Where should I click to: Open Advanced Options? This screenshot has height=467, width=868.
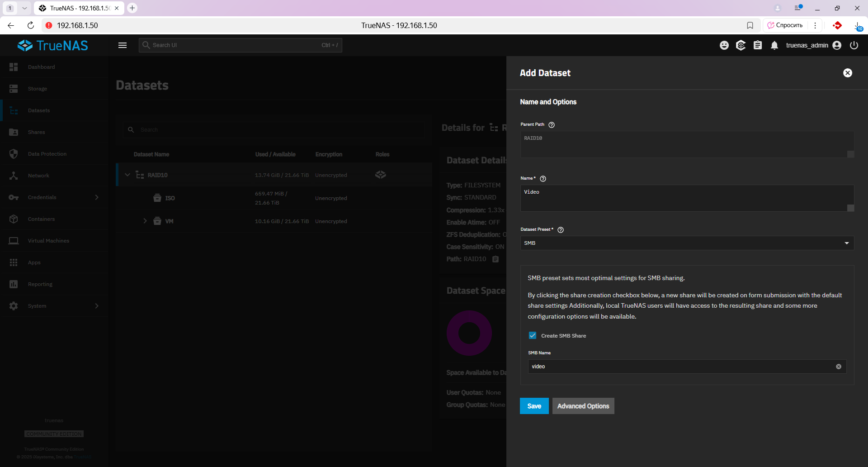(583, 406)
